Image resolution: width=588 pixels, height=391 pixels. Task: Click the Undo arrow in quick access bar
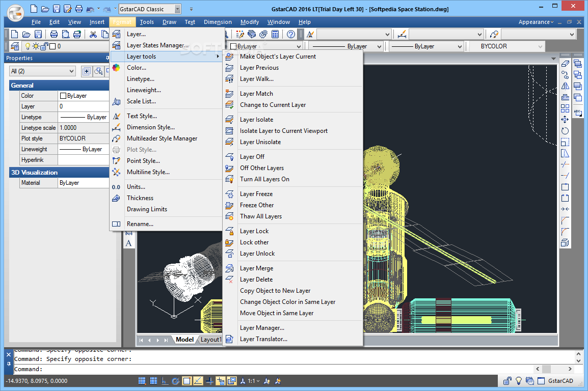(90, 9)
